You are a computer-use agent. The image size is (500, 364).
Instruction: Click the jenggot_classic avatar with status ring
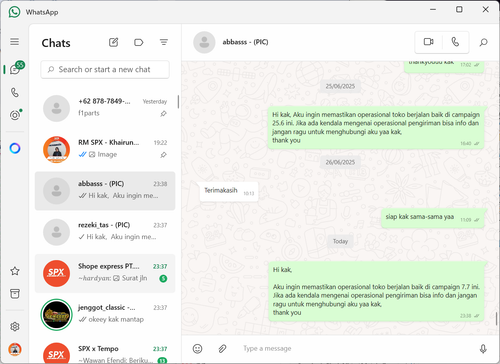tap(56, 315)
